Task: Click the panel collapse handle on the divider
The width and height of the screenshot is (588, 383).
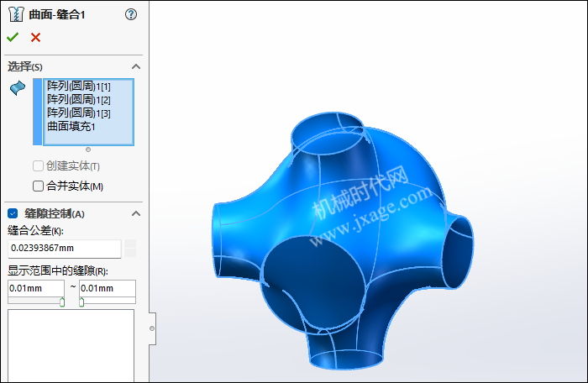Action: [152, 328]
